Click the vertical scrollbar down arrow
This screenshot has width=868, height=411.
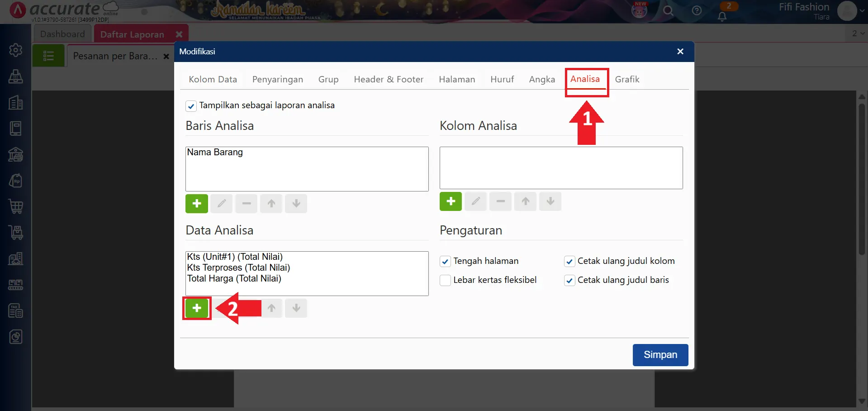coord(862,401)
